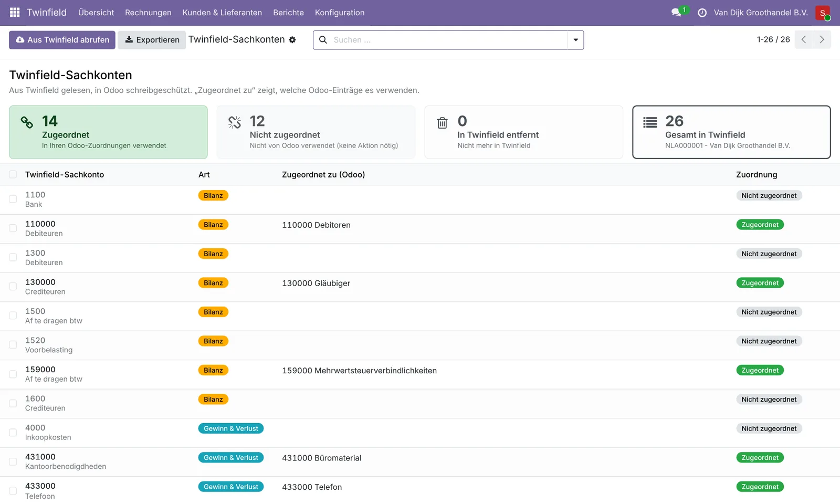
Task: Go to next page arrow
Action: (822, 40)
